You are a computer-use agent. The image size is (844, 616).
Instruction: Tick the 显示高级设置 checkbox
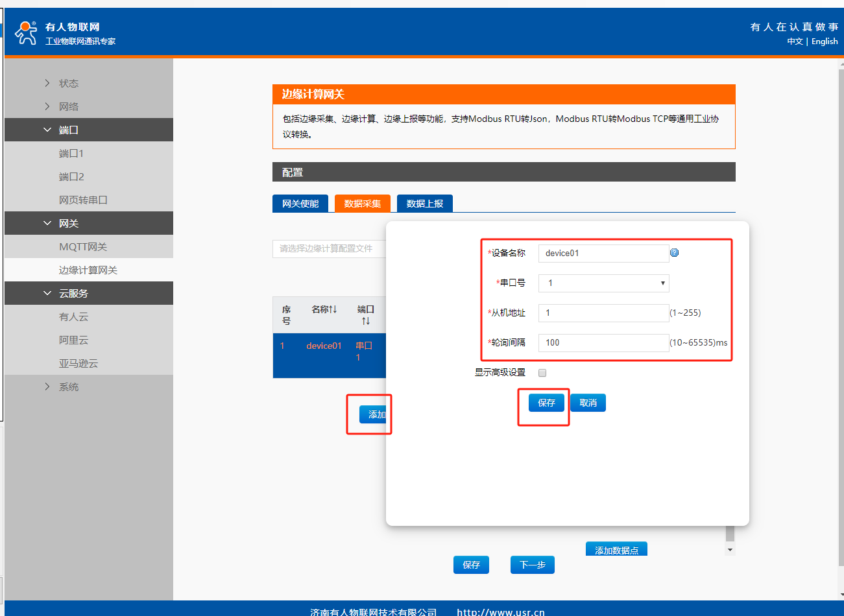[542, 373]
